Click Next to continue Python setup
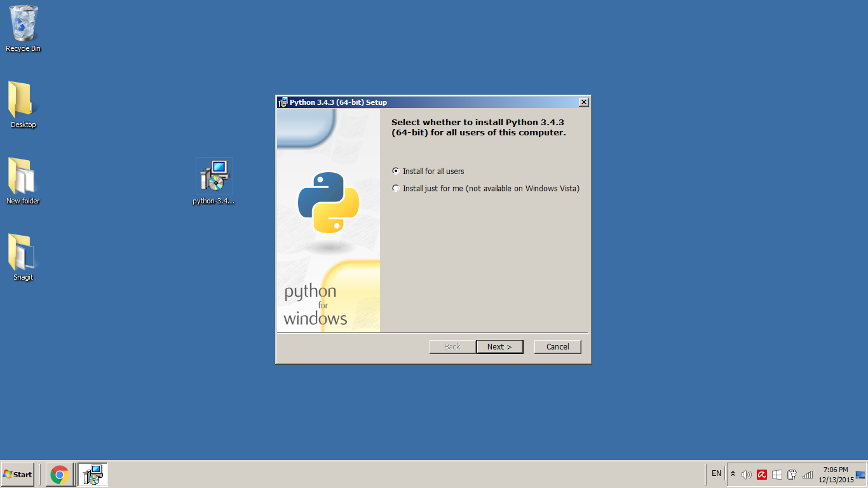The image size is (868, 488). [499, 347]
